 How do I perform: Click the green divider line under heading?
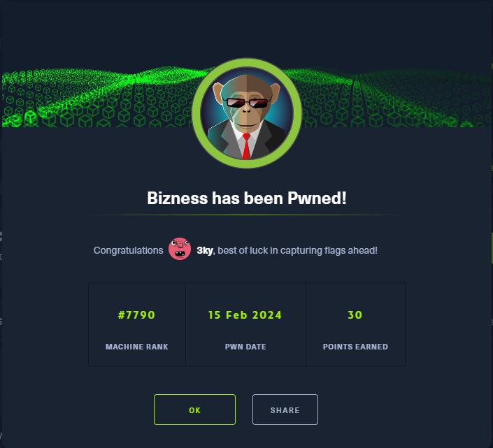pos(247,215)
